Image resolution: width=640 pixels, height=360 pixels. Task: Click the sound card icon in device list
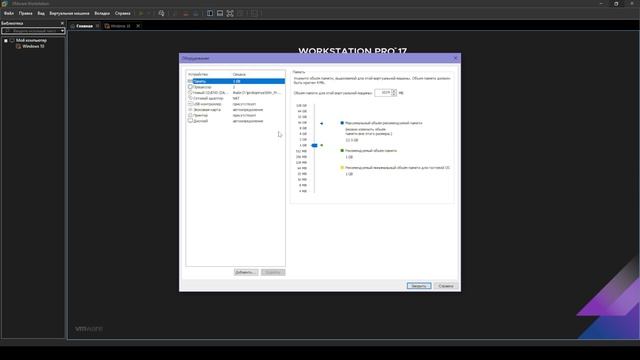[x=190, y=110]
